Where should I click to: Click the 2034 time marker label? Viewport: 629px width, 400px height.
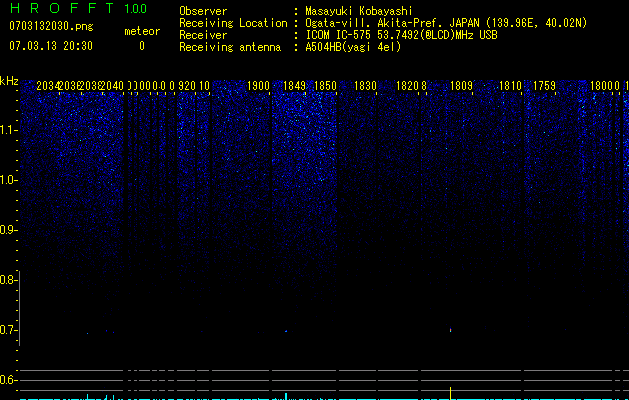coord(48,86)
